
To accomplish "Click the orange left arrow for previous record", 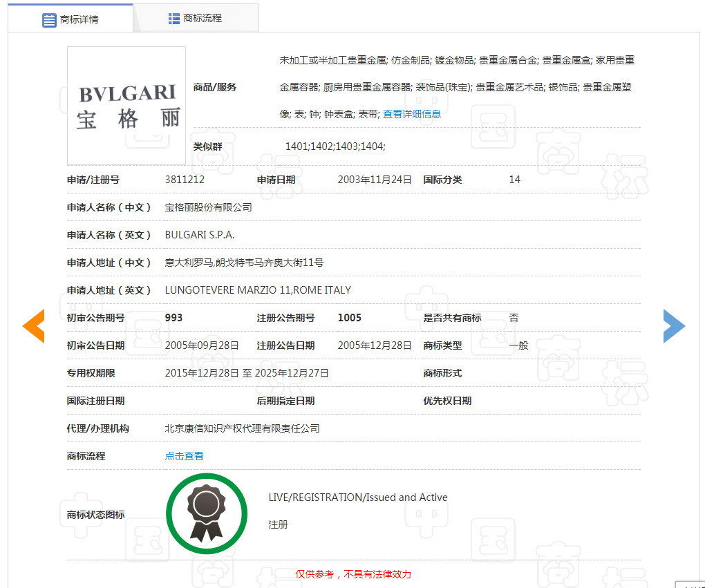I will [x=32, y=325].
